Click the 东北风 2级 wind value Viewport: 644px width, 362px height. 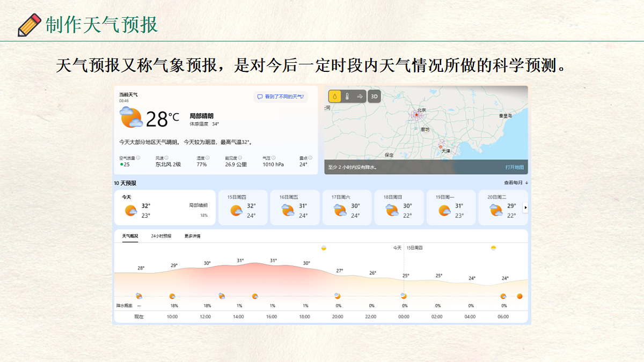pos(169,165)
